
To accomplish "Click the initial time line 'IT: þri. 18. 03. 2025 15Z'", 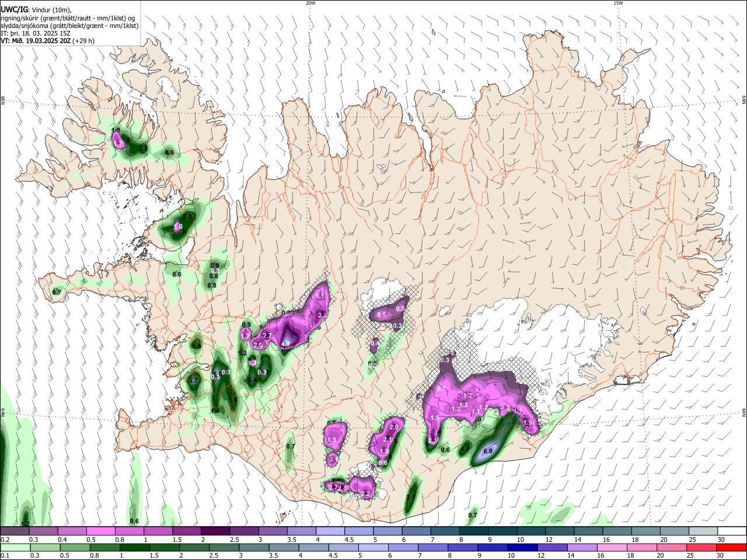I will 36,33.
